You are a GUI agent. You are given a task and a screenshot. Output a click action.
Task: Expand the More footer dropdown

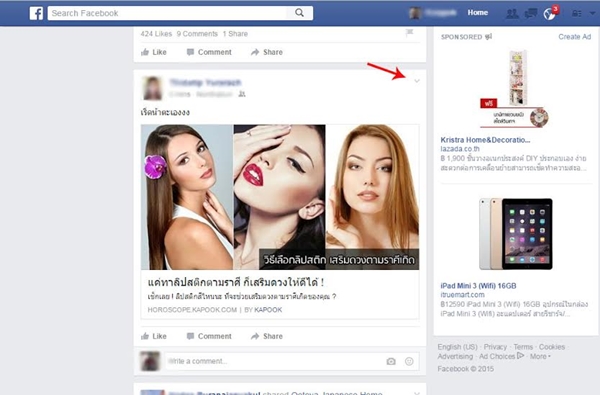[540, 356]
